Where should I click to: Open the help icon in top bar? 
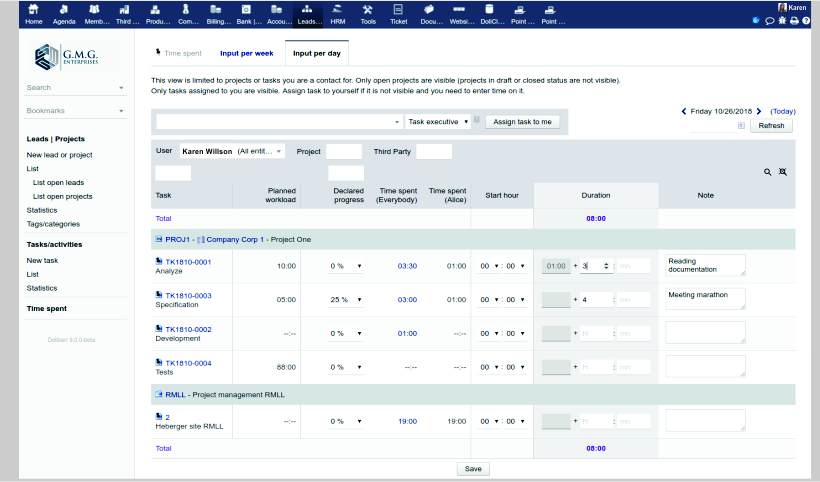pyautogui.click(x=806, y=20)
